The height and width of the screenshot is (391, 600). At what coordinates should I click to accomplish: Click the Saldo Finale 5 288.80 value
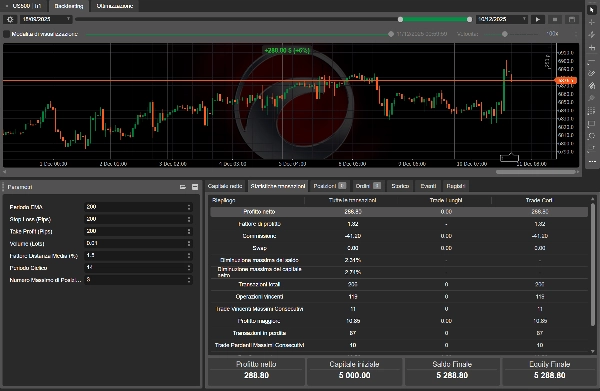tap(452, 375)
